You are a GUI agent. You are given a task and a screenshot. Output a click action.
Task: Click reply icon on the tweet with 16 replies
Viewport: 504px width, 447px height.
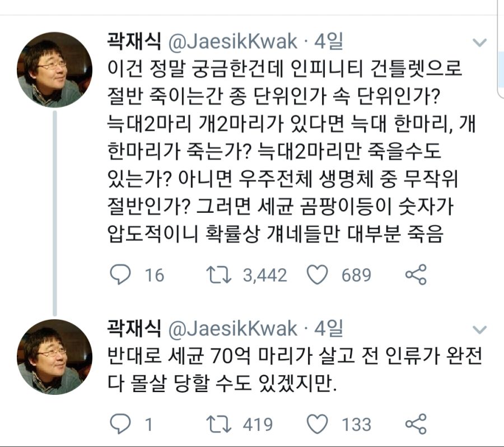(119, 274)
